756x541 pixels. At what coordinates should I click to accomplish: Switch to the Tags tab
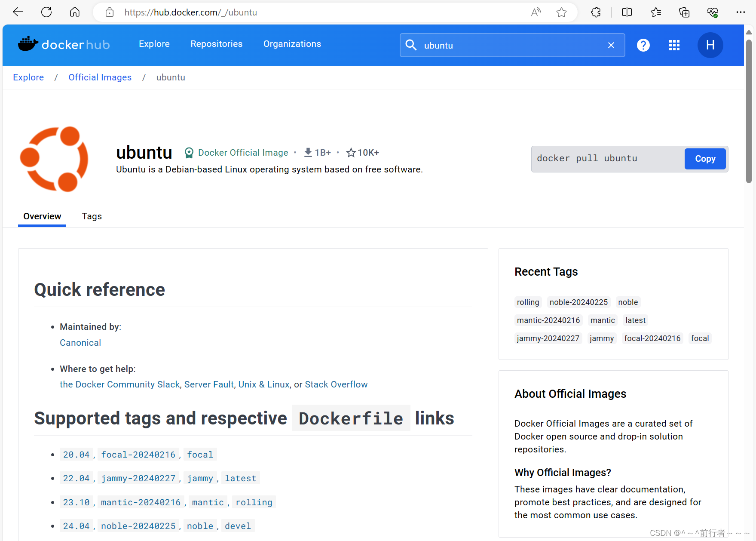pos(92,216)
